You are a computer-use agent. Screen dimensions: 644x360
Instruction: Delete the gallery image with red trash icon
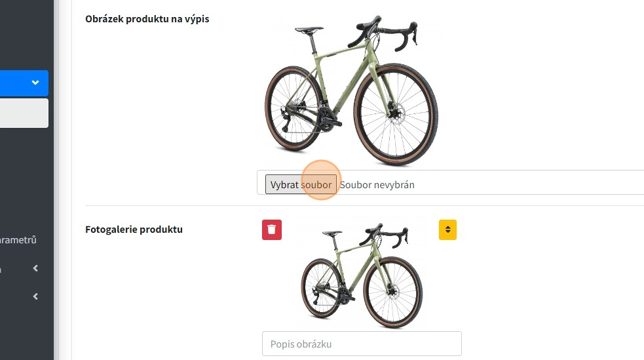point(272,230)
